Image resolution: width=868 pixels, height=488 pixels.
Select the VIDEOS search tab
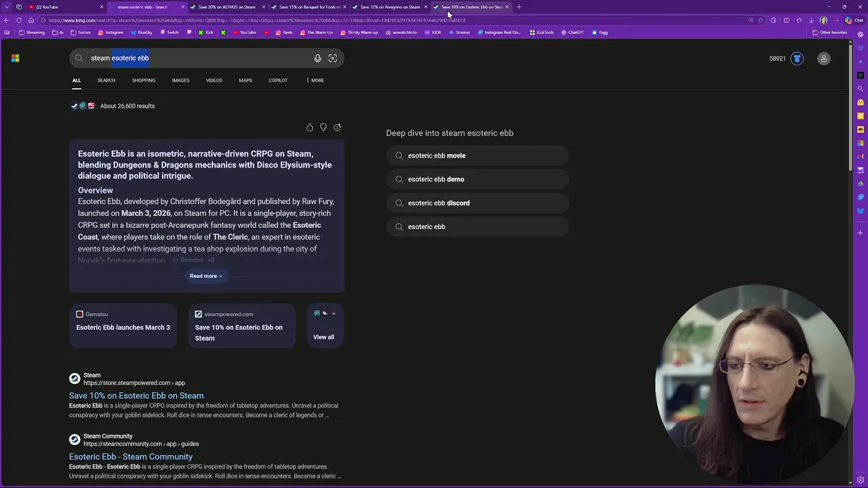[214, 80]
